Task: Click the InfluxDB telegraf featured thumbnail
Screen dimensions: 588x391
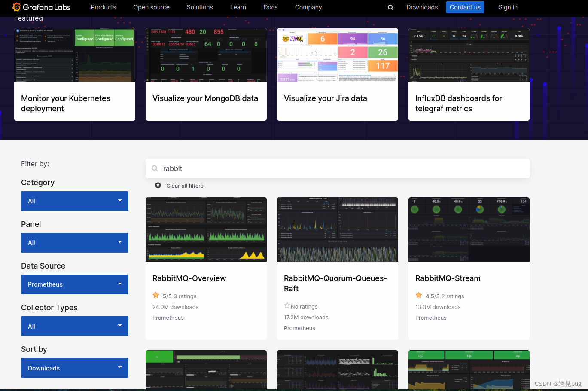Action: (469, 55)
